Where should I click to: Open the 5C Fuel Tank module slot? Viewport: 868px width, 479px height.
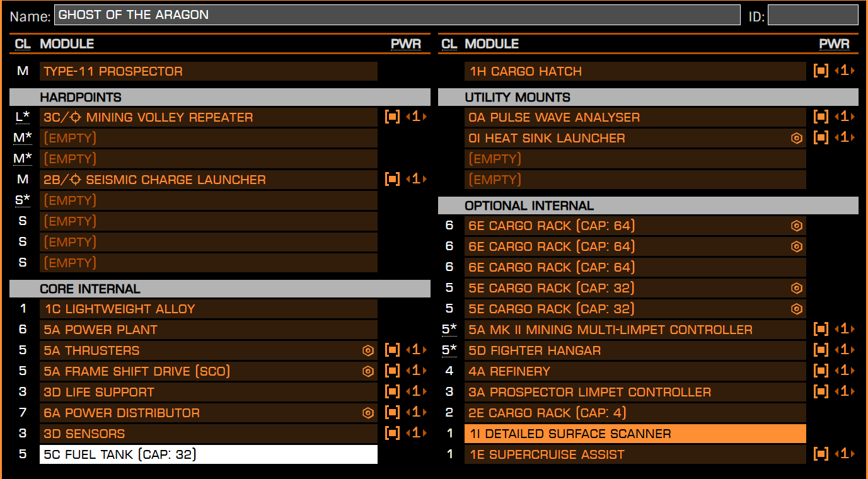coord(208,454)
